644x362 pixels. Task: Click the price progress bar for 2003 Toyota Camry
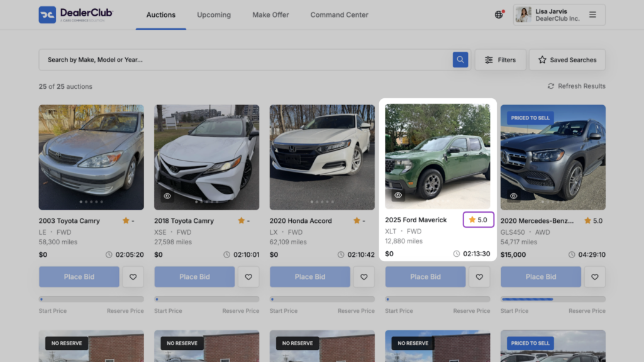(91, 299)
